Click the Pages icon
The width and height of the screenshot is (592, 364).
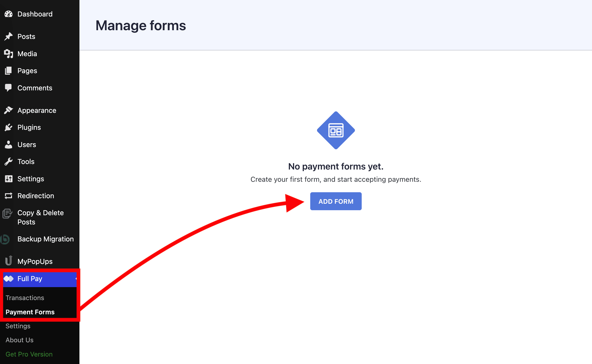pos(8,71)
